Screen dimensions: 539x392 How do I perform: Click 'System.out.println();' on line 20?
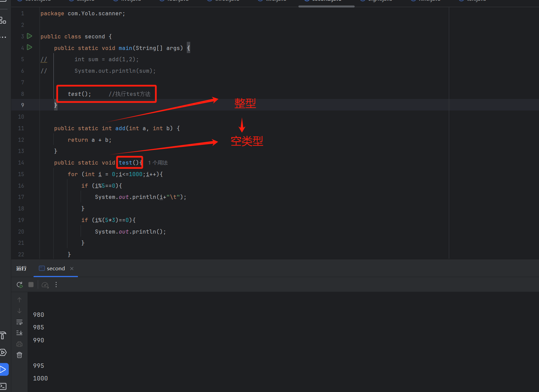130,232
